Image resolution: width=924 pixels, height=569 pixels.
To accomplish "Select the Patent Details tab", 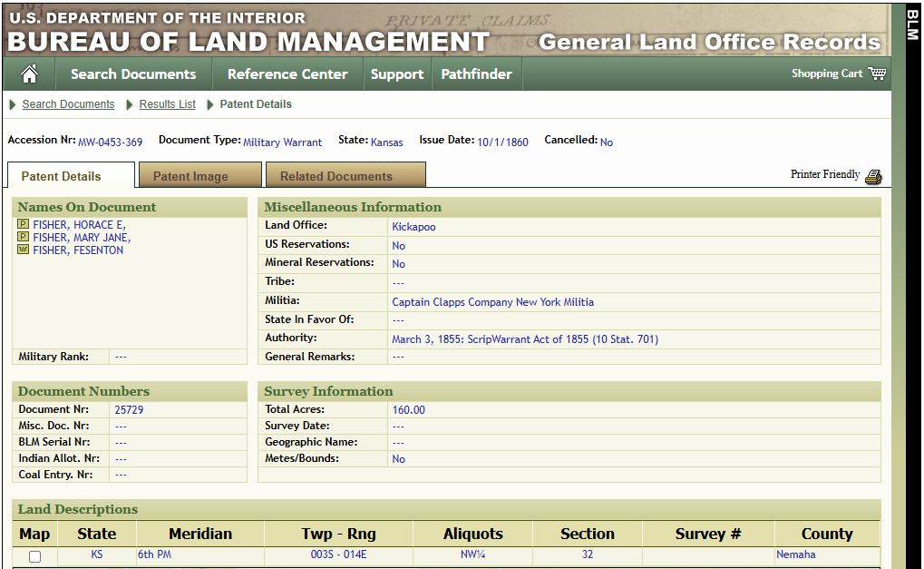I will pos(61,176).
